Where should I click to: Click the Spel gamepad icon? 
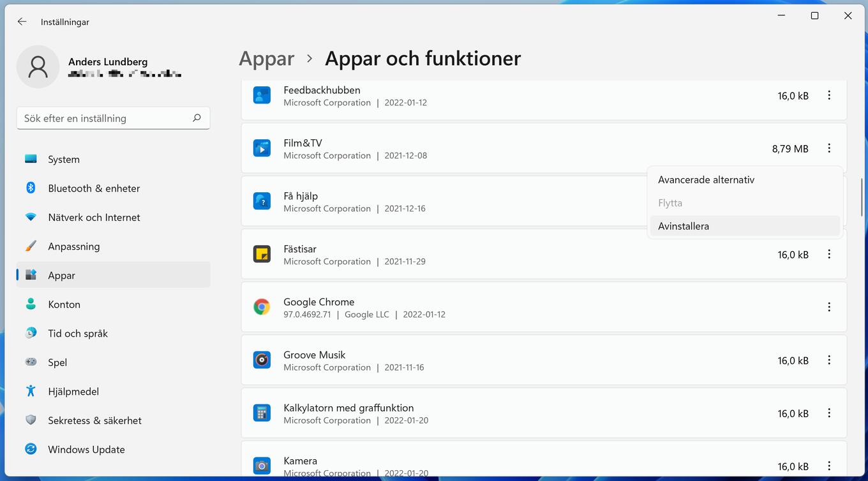(31, 362)
